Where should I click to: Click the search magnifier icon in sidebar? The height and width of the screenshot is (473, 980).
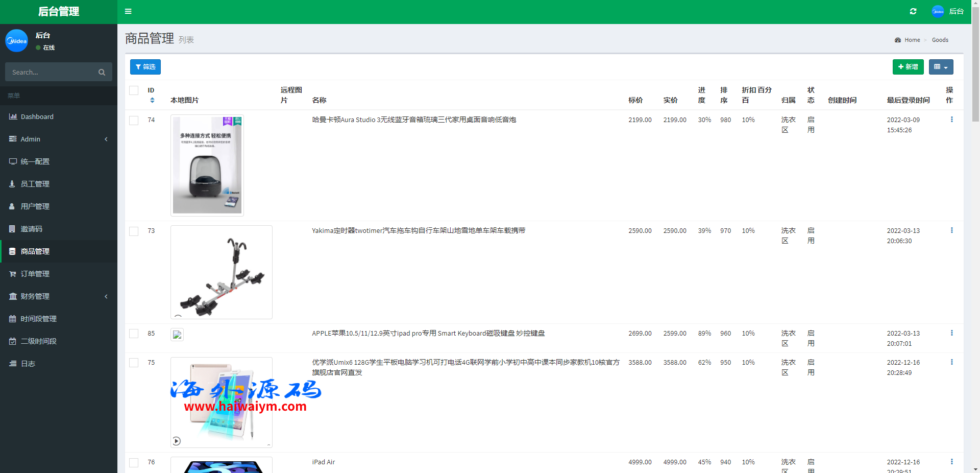[x=102, y=73]
